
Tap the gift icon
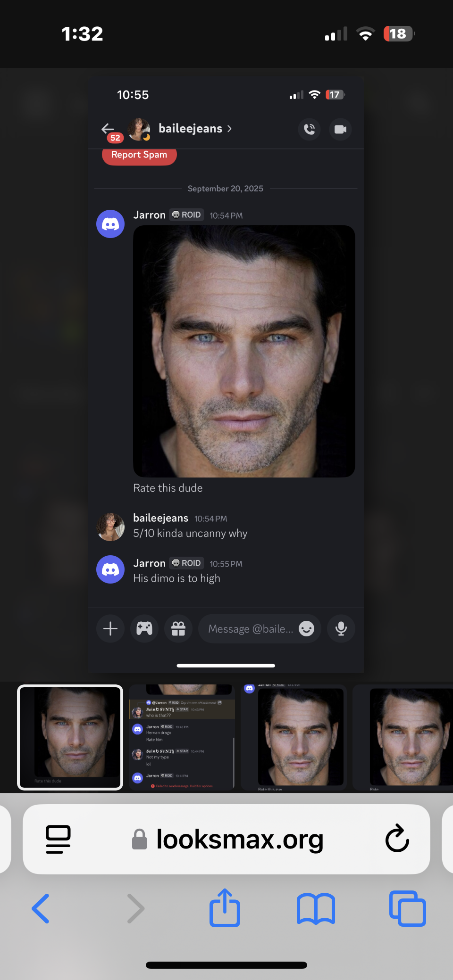pyautogui.click(x=178, y=628)
